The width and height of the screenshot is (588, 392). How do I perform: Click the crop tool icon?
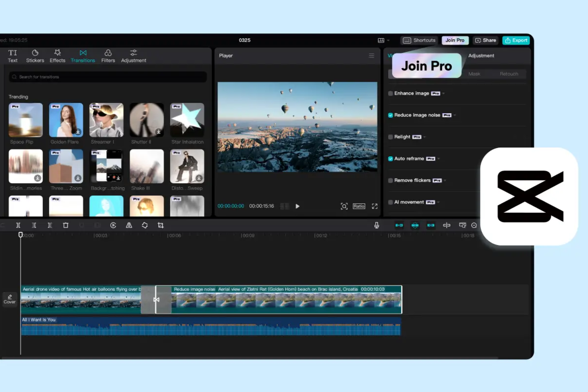click(160, 225)
